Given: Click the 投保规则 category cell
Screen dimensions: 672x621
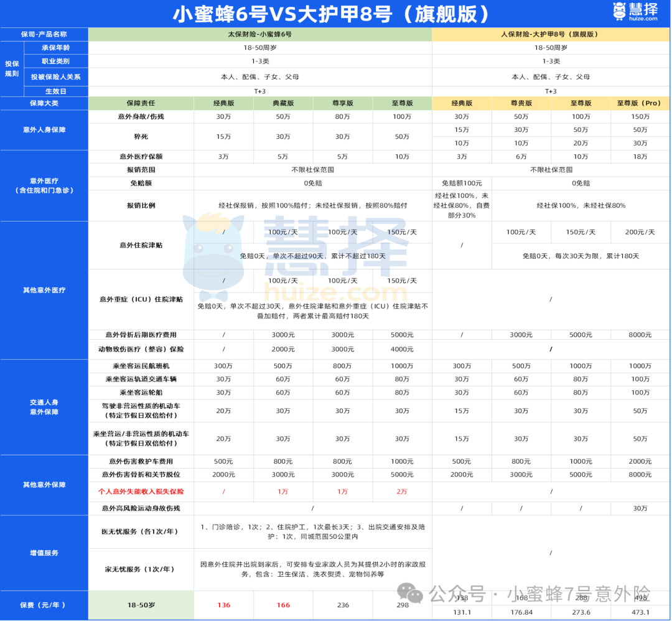Looking at the screenshot, I should pyautogui.click(x=12, y=68).
